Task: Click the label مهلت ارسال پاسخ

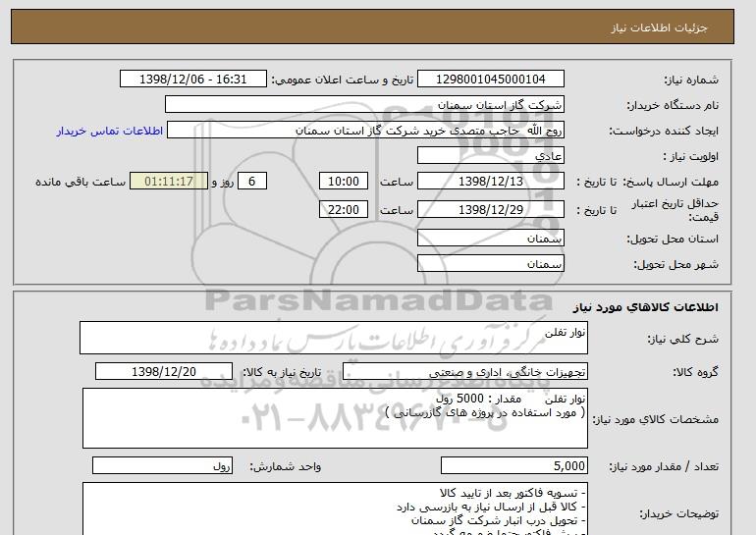Action: pos(672,182)
